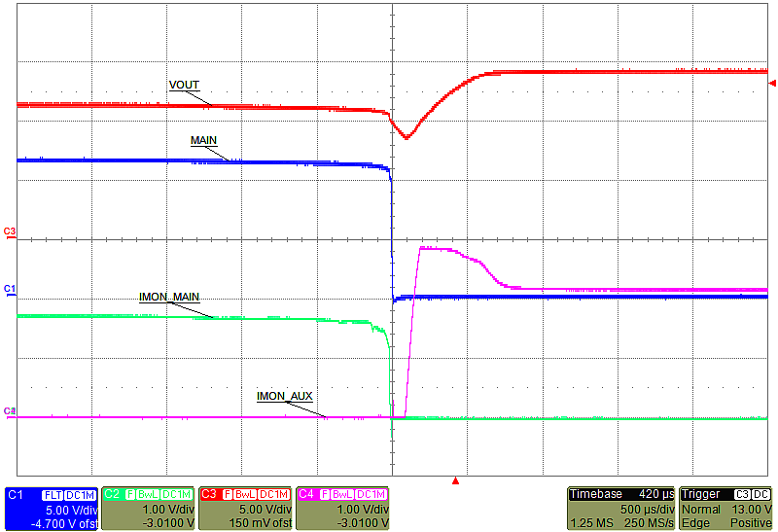Image resolution: width=778 pixels, height=532 pixels.
Task: Click the 250 MS/s sample rate value
Action: 647,522
